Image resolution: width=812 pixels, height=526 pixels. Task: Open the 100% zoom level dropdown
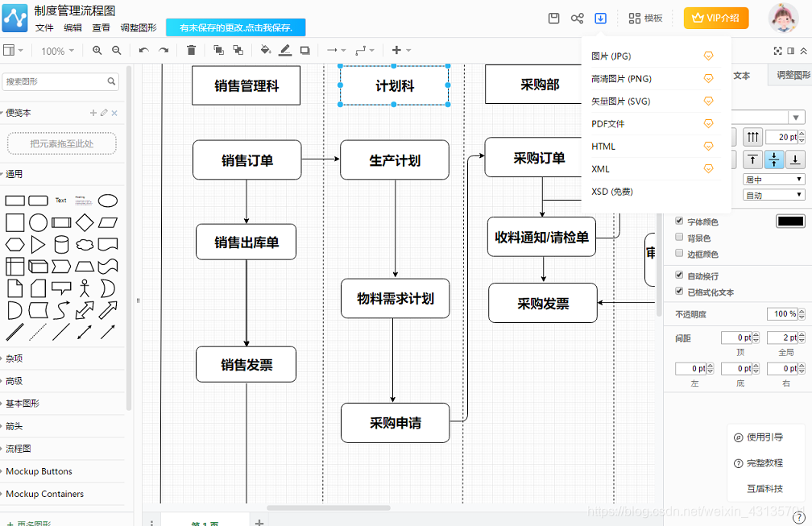(56, 50)
